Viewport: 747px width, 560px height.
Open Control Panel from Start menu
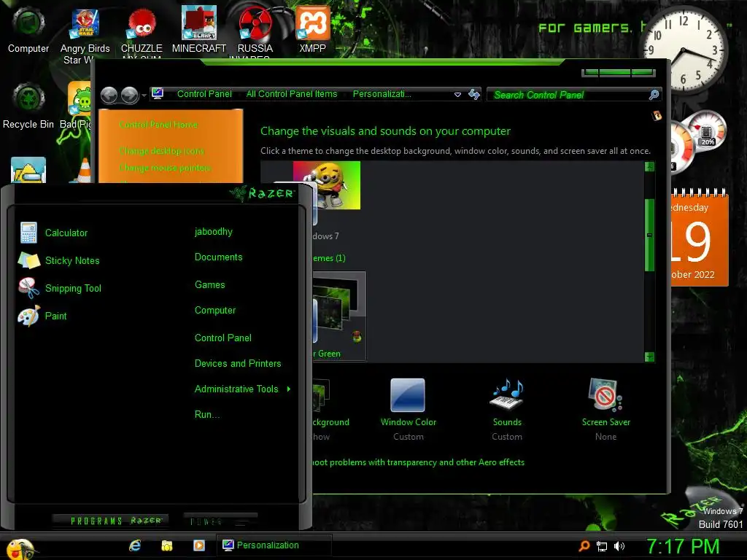click(223, 338)
